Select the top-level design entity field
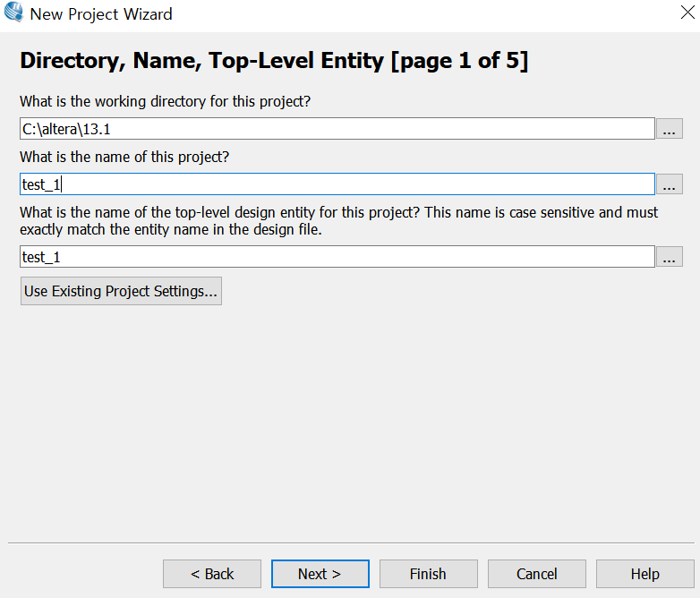The image size is (700, 598). click(337, 256)
